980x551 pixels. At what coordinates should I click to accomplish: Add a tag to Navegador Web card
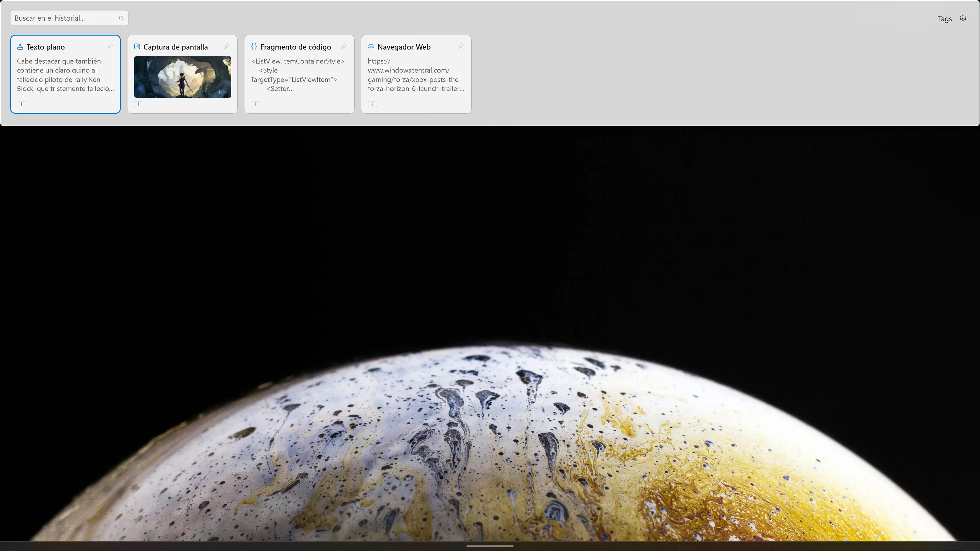pyautogui.click(x=372, y=104)
